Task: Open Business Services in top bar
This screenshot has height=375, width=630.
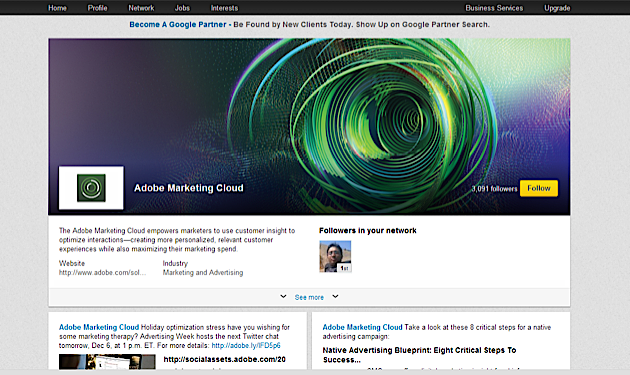Action: 494,8
